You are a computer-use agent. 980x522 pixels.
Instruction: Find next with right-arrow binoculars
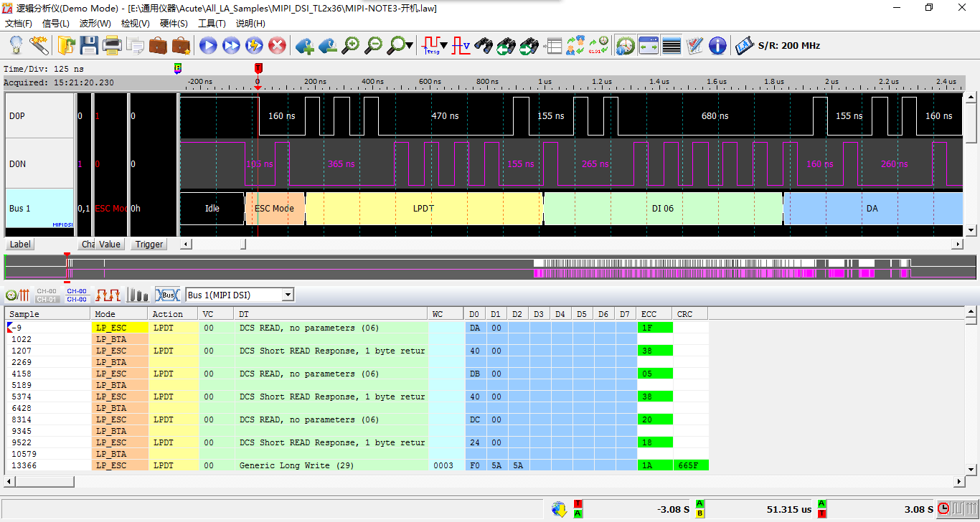[x=529, y=46]
